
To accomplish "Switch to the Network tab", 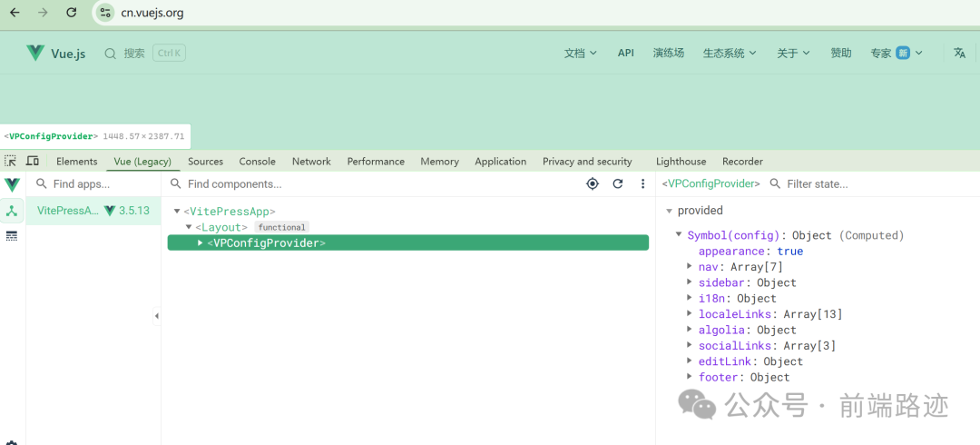I will [311, 162].
